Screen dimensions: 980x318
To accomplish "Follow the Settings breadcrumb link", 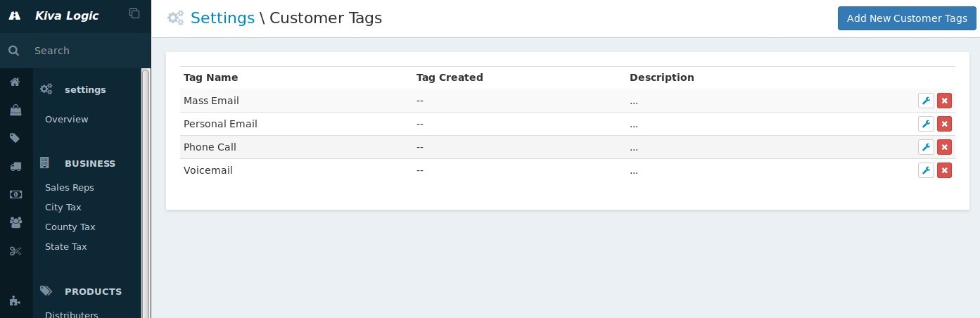I will pyautogui.click(x=222, y=18).
